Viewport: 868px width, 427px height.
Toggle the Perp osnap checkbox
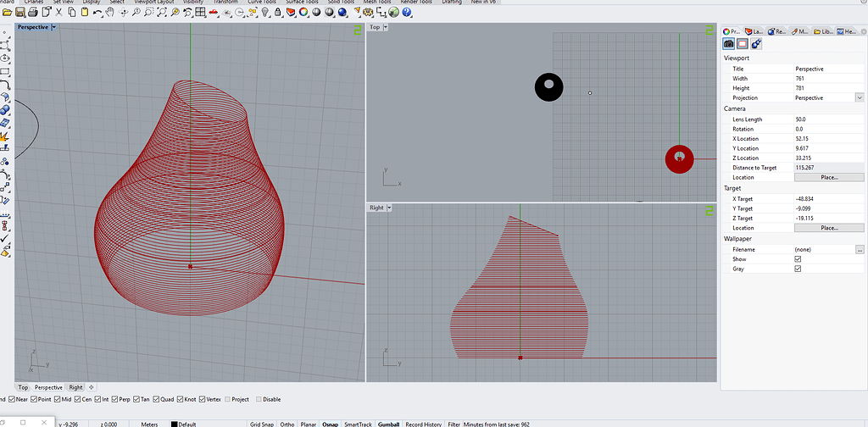click(x=114, y=399)
